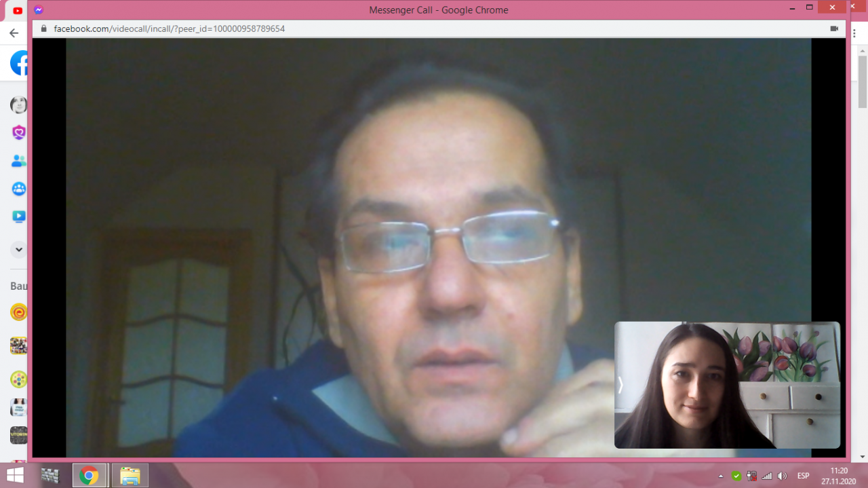The height and width of the screenshot is (488, 868).
Task: Open Watch video icon in Facebook sidebar
Action: pos(19,217)
